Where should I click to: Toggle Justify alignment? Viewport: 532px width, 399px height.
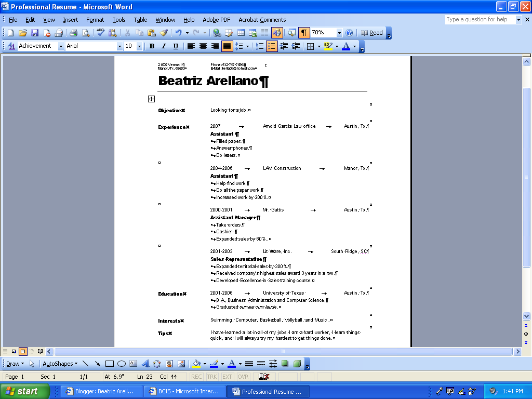[x=227, y=46]
